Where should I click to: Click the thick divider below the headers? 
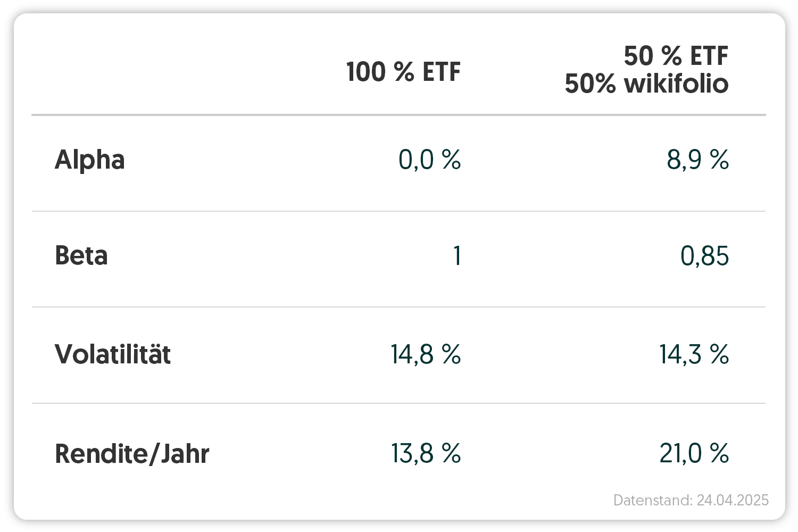[x=398, y=114]
